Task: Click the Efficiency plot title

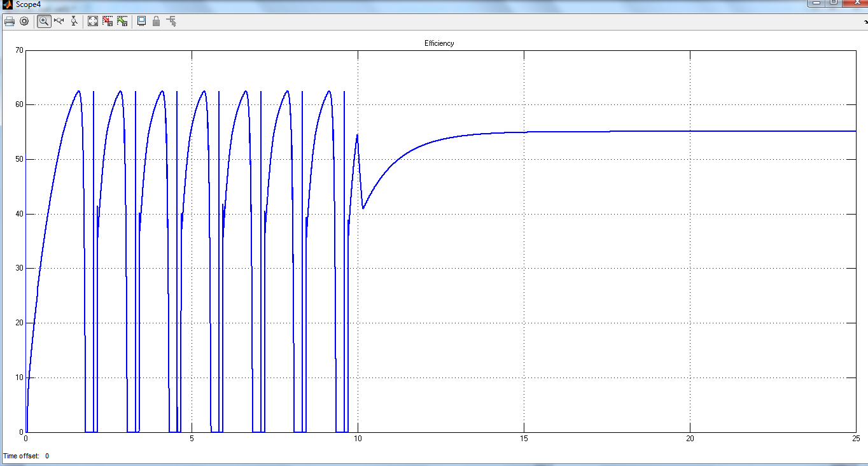Action: [x=439, y=43]
